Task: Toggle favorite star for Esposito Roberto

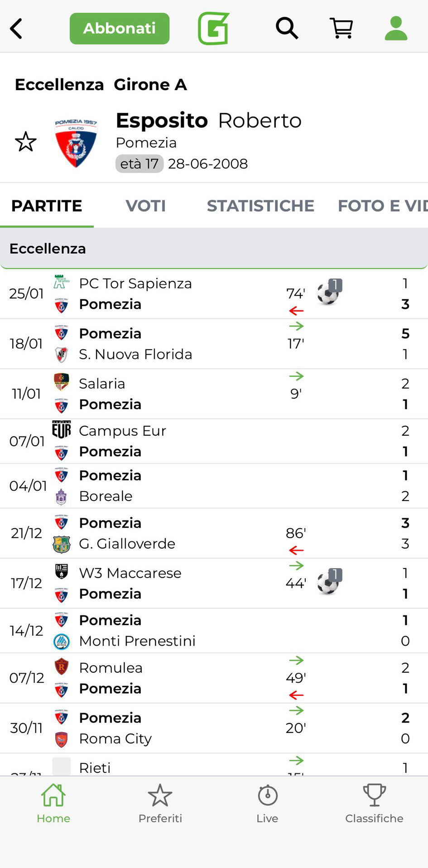Action: [x=26, y=142]
